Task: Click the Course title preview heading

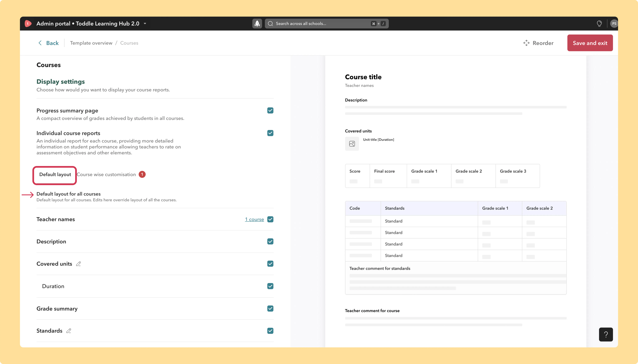Action: tap(363, 77)
